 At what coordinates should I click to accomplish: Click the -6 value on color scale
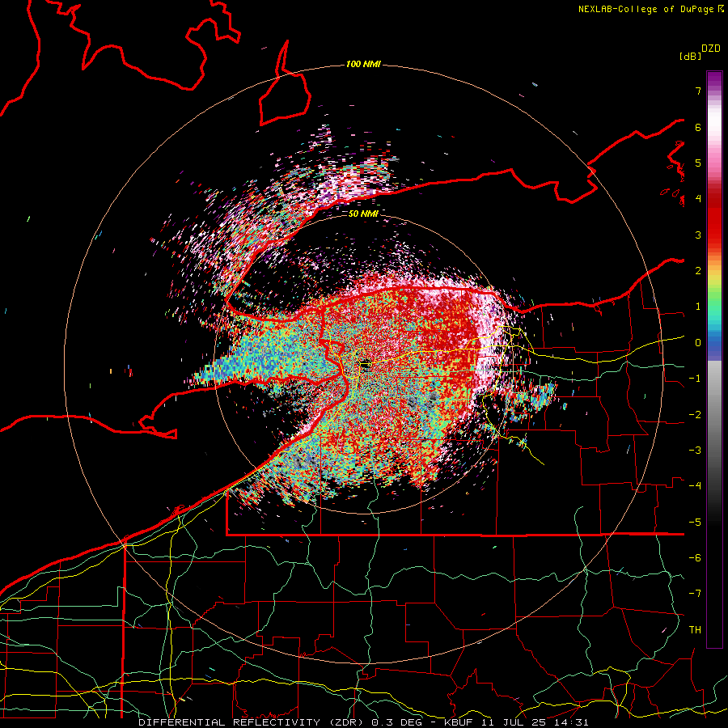pyautogui.click(x=695, y=558)
